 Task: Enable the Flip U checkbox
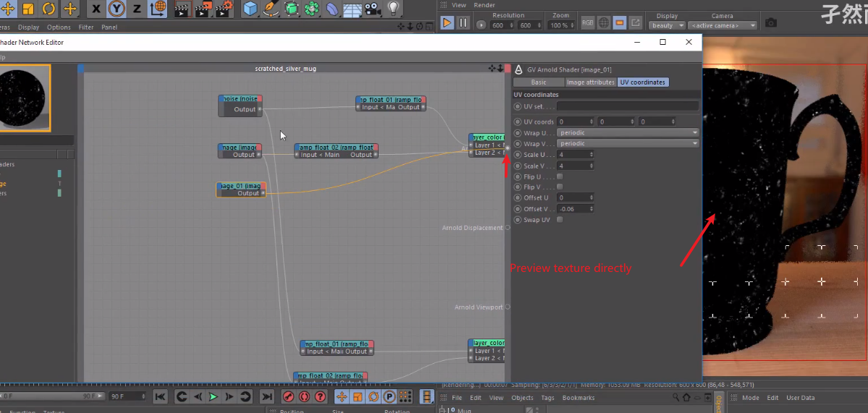[x=560, y=176]
